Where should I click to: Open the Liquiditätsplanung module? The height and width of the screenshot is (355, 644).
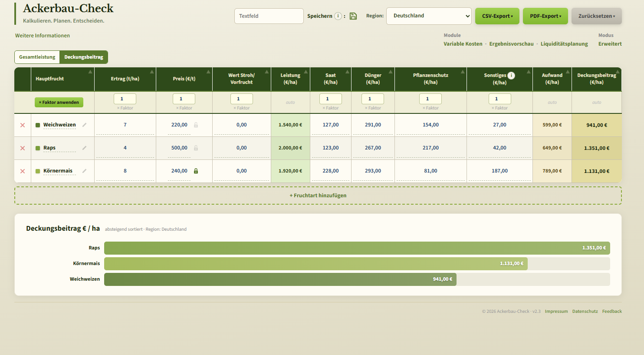point(564,44)
